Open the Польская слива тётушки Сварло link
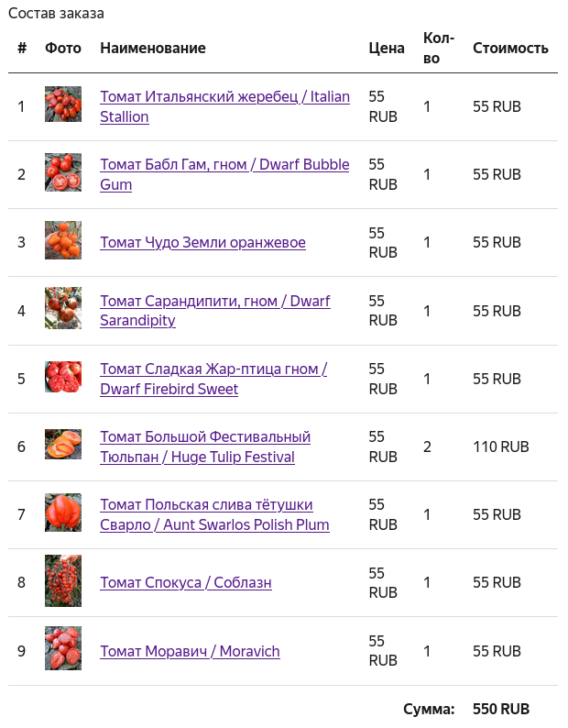This screenshot has height=728, width=568. [206, 505]
